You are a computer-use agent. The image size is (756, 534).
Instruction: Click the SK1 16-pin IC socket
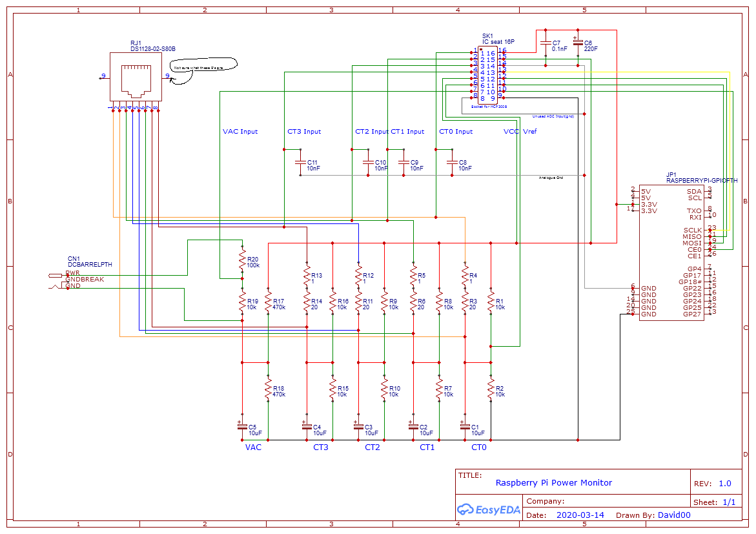pos(487,75)
